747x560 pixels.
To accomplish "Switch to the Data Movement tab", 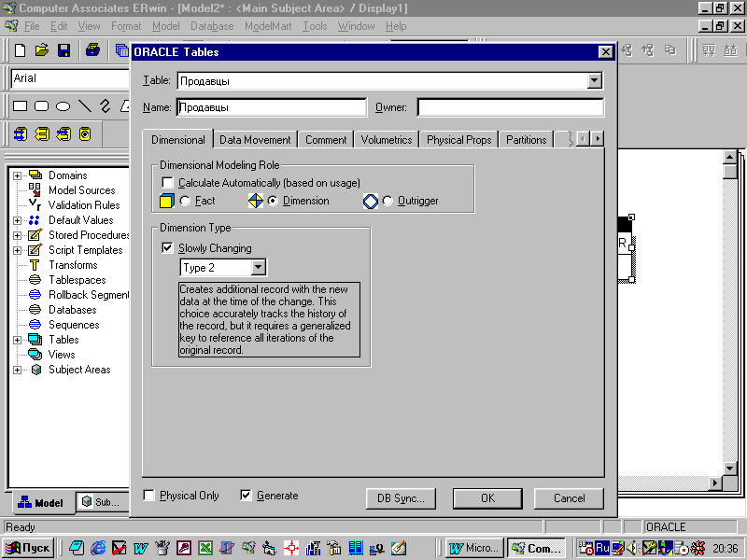I will coord(255,140).
